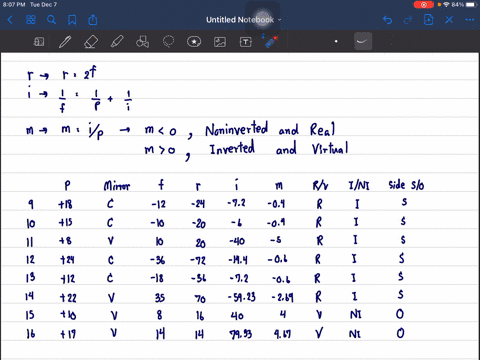Undo the last stroke
The image size is (480, 360).
click(387, 20)
